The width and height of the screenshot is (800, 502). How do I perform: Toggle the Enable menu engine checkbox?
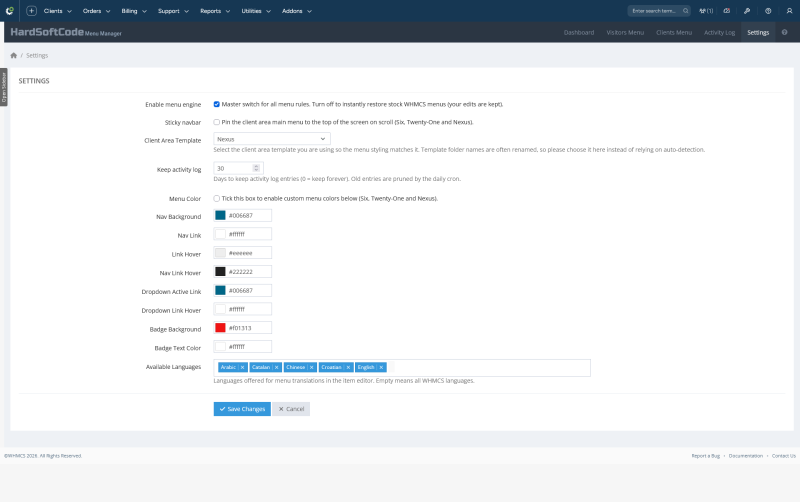[217, 104]
